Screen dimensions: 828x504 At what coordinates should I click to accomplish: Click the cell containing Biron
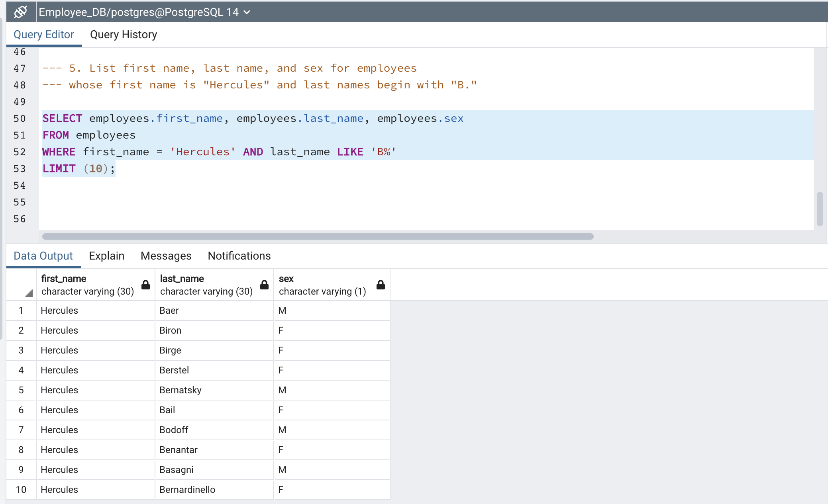tap(214, 330)
